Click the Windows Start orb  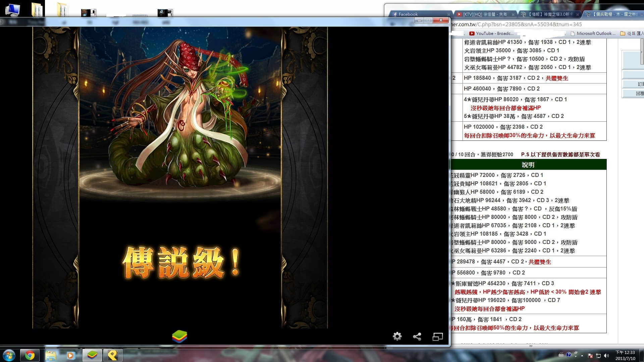9,355
